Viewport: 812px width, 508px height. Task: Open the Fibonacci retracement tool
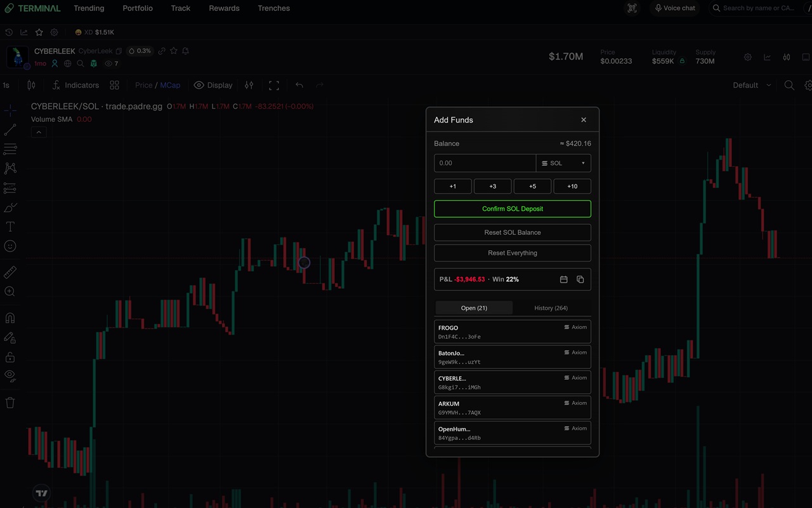click(x=10, y=149)
